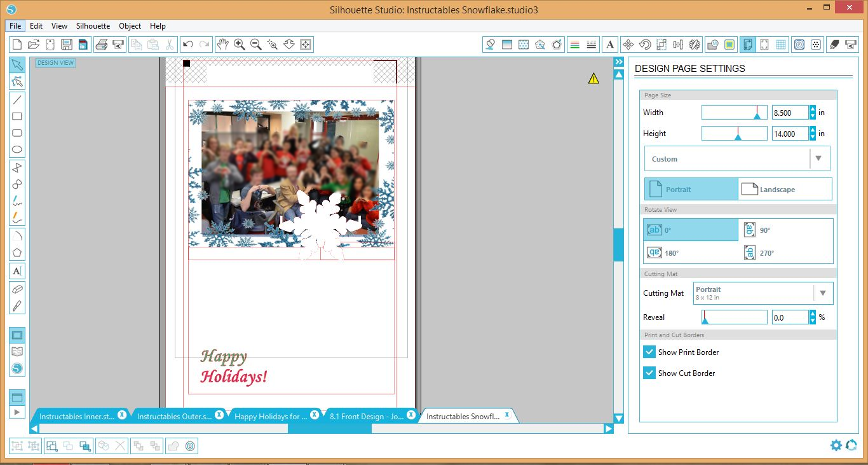
Task: Switch to the Instructables Inner tab
Action: pyautogui.click(x=77, y=417)
